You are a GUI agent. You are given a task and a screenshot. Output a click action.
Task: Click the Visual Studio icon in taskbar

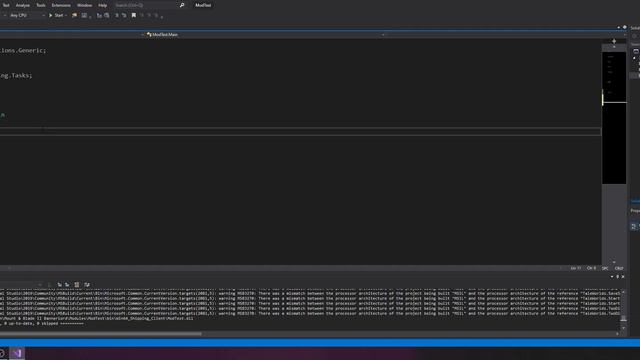pos(17,353)
